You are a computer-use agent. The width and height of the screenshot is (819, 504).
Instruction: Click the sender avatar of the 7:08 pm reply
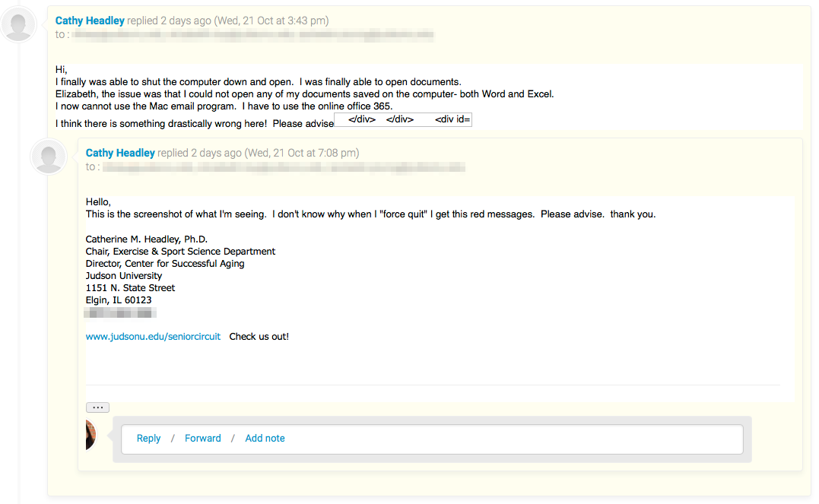49,157
